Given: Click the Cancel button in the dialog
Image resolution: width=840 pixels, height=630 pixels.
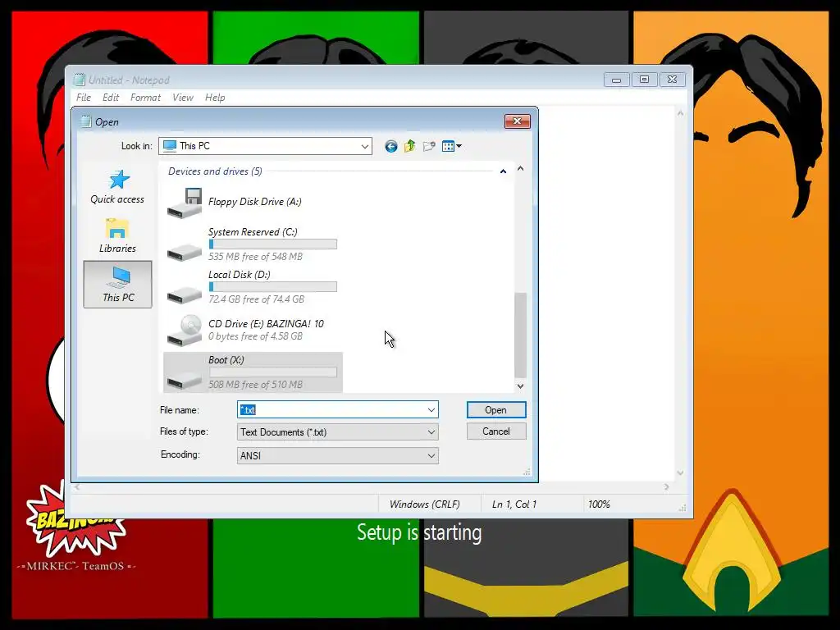Looking at the screenshot, I should (x=496, y=431).
